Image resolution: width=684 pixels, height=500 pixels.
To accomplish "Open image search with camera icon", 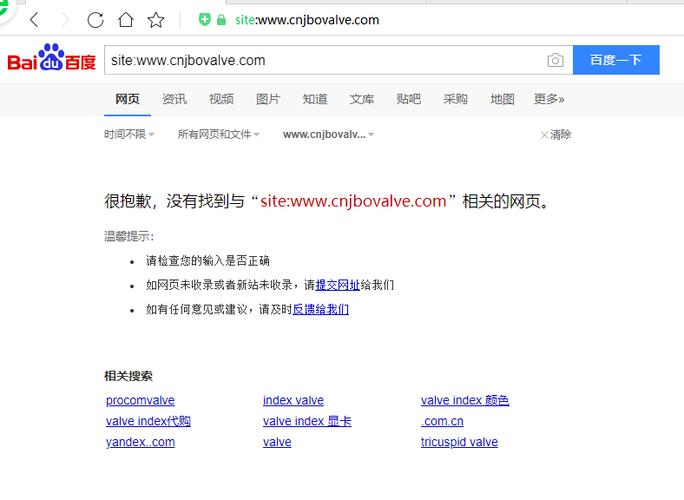I will 555,60.
